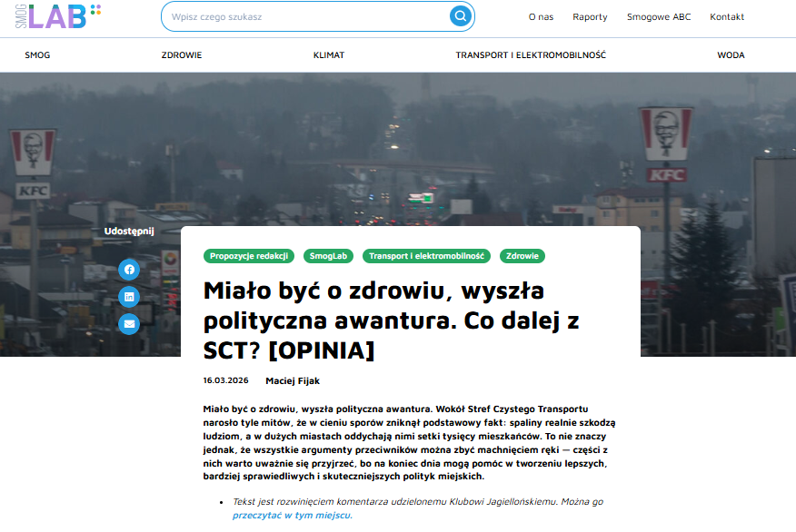Image resolution: width=796 pixels, height=532 pixels.
Task: Open the O nas page
Action: tap(542, 16)
